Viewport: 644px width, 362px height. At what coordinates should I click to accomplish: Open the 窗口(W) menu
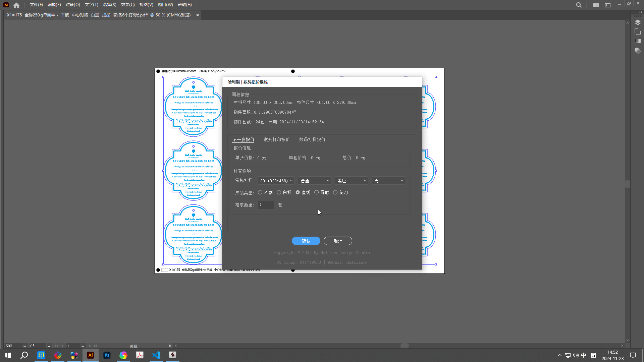click(x=165, y=5)
